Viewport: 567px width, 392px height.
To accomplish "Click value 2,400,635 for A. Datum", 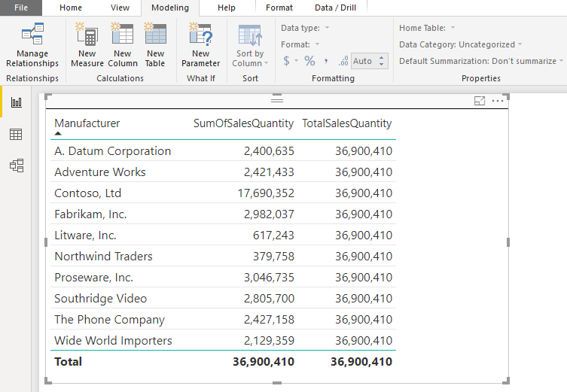I will point(269,151).
